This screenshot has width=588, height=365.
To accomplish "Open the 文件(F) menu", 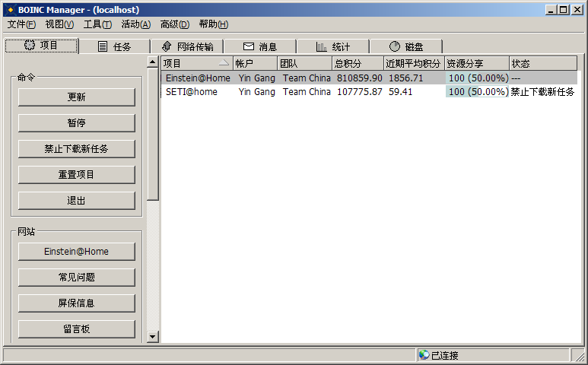I will click(21, 24).
